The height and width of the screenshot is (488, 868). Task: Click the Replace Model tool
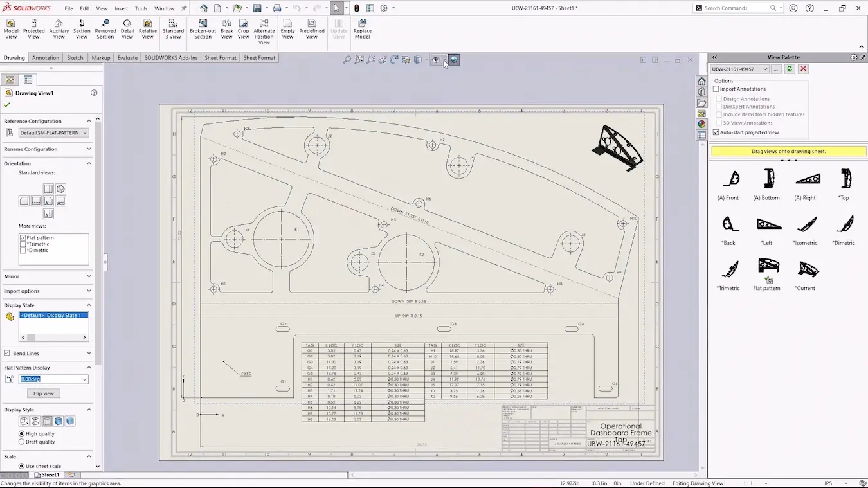click(x=362, y=29)
